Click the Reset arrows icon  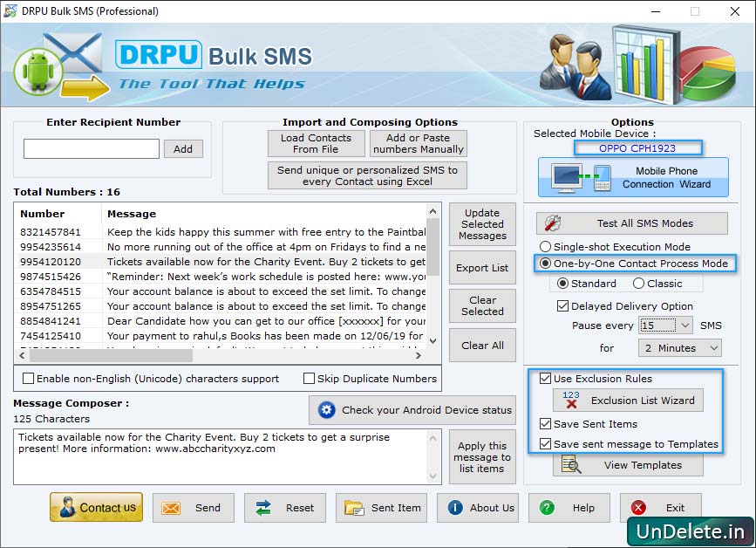[263, 508]
